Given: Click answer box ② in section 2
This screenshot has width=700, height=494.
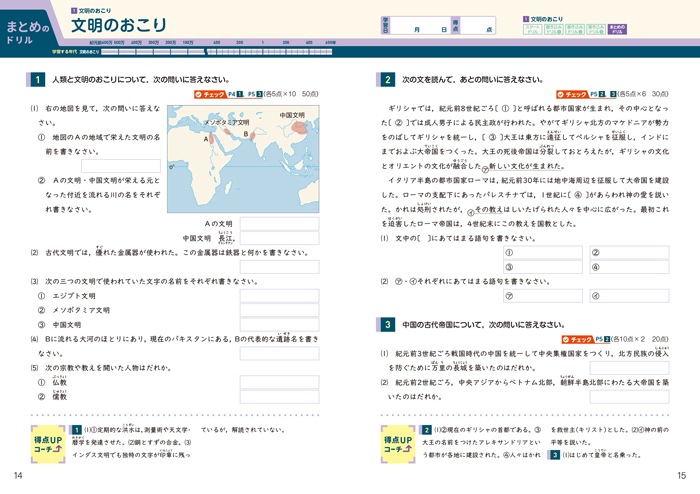Looking at the screenshot, I should tap(629, 253).
